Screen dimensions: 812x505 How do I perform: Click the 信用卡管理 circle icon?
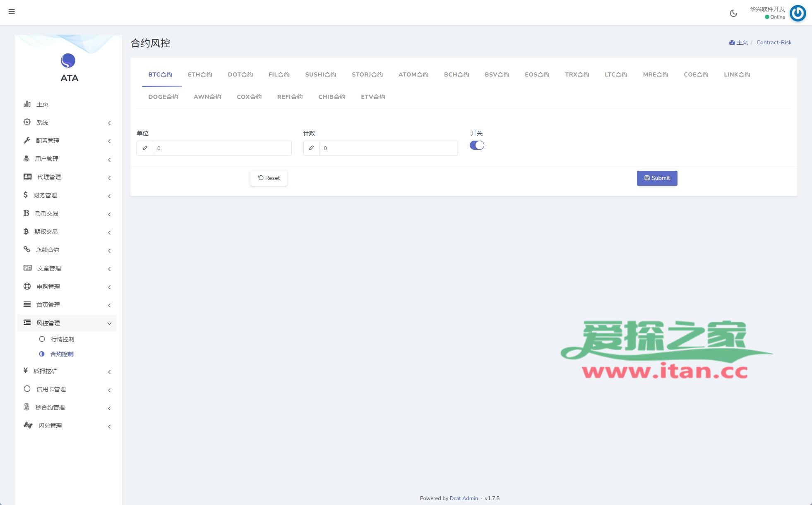coord(27,389)
